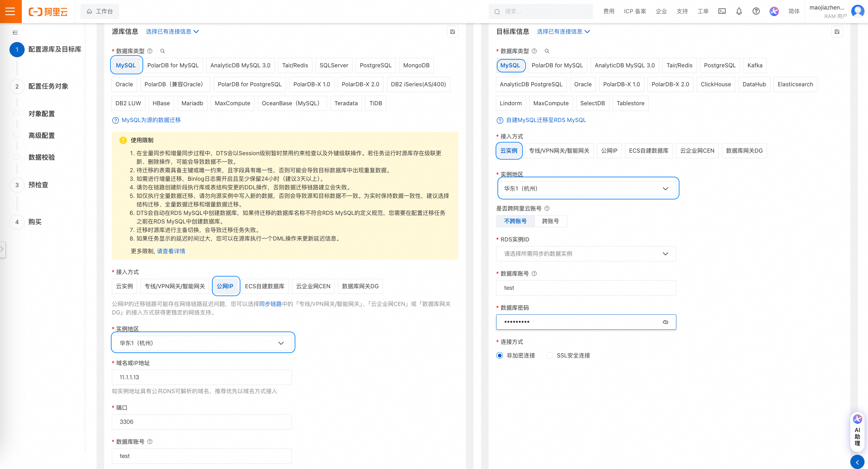The width and height of the screenshot is (868, 469).
Task: Select 非加密连接 radio button
Action: point(500,355)
